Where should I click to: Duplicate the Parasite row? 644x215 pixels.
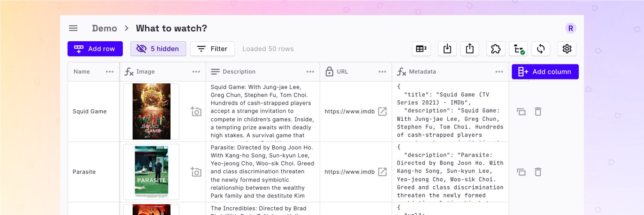pyautogui.click(x=521, y=172)
